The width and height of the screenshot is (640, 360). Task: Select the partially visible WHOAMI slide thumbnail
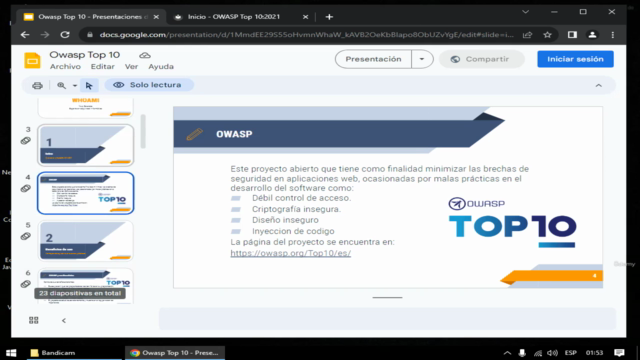click(86, 107)
